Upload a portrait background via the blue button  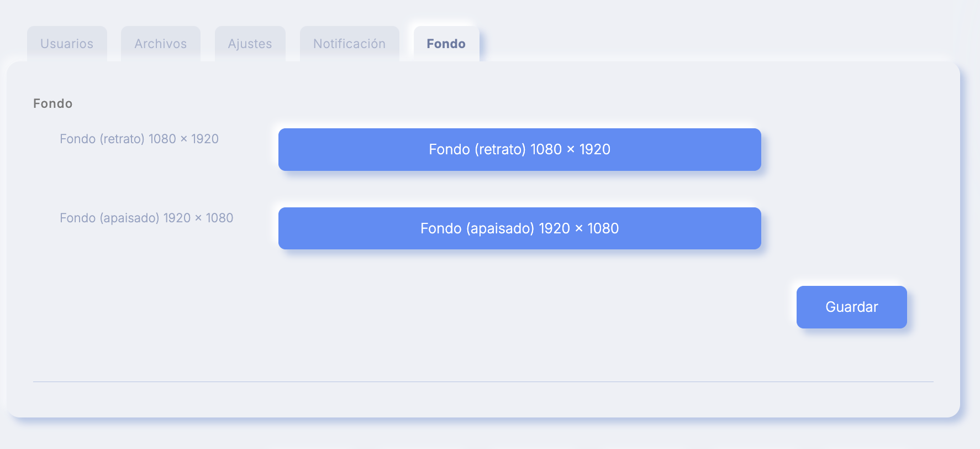click(520, 149)
